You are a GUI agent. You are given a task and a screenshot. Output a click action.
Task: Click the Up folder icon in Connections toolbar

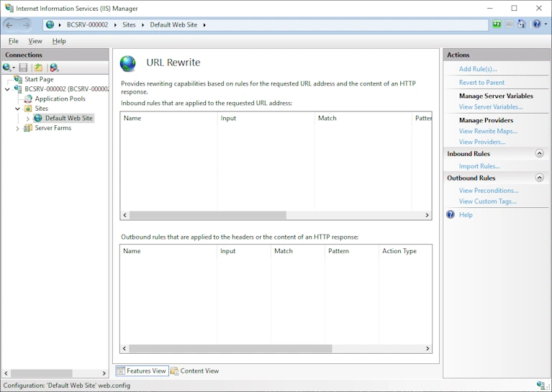[38, 68]
